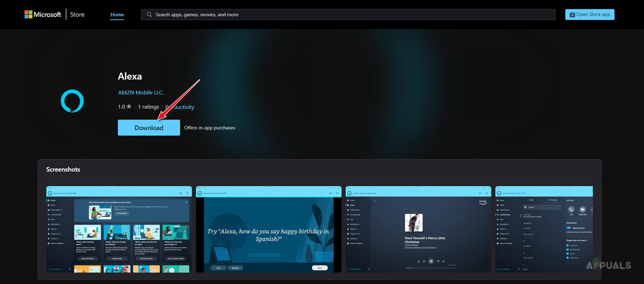Image resolution: width=644 pixels, height=284 pixels.
Task: Open the Merry Little Christmas music screenshot
Action: click(418, 229)
